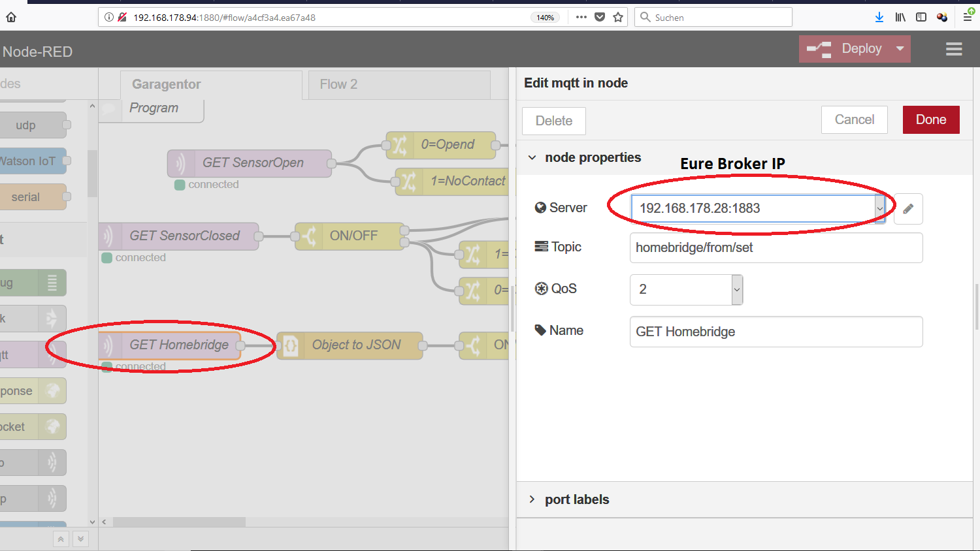Expand the port labels section
Image resolution: width=980 pixels, height=551 pixels.
(532, 499)
